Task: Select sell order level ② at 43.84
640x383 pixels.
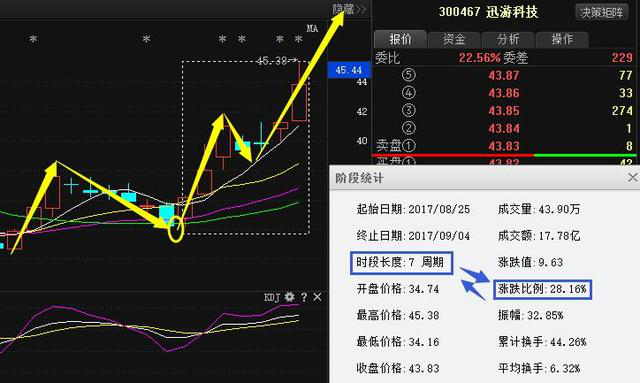Action: click(504, 128)
